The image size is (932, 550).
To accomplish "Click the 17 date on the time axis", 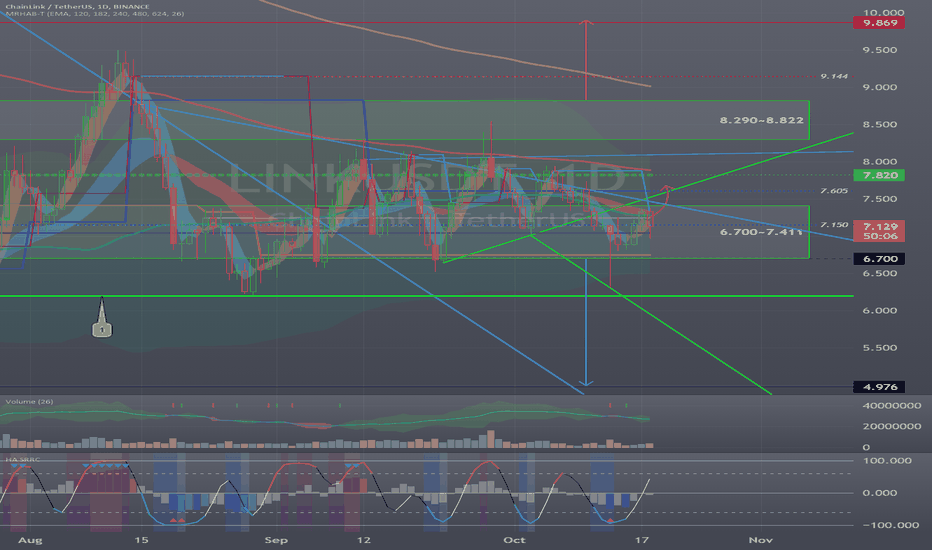I will (641, 540).
